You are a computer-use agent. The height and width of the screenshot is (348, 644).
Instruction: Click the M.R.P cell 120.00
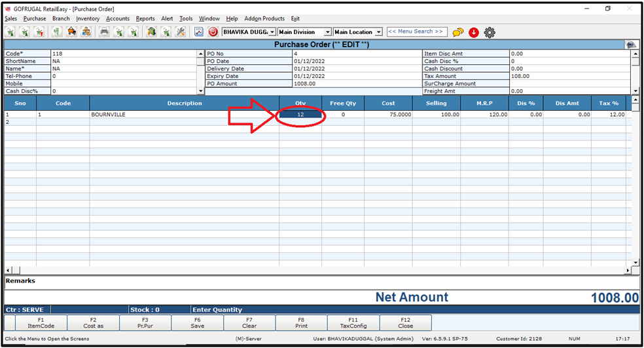click(484, 115)
